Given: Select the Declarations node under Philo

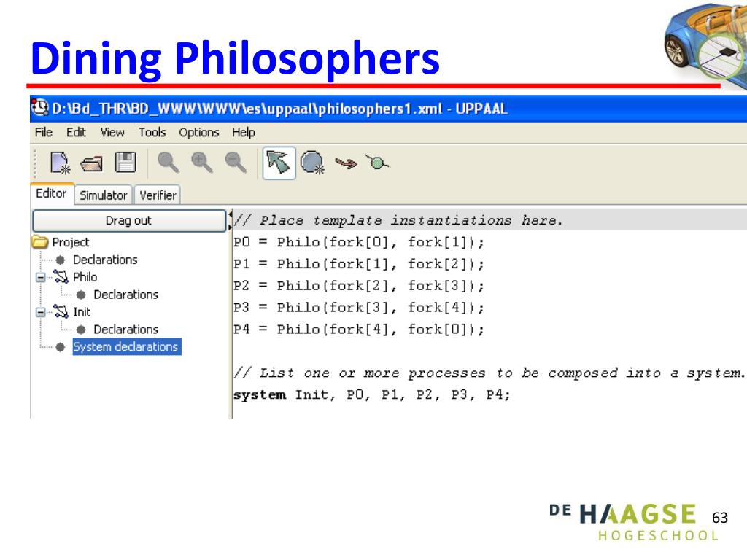Looking at the screenshot, I should pos(125,295).
